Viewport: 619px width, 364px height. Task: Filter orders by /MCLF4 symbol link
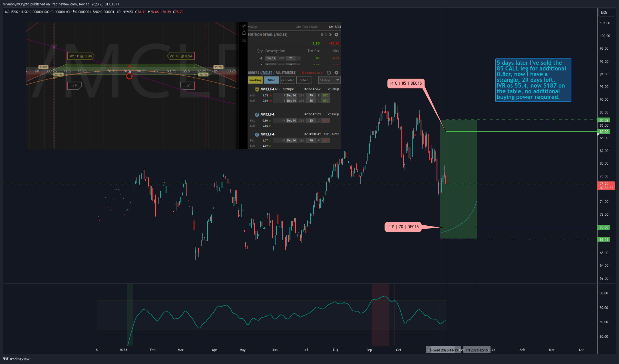(266, 73)
